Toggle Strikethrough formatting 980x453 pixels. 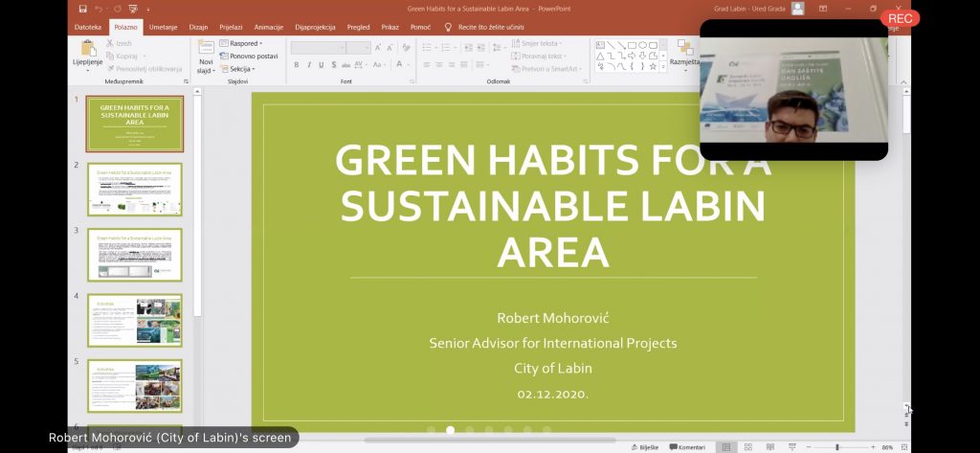345,65
